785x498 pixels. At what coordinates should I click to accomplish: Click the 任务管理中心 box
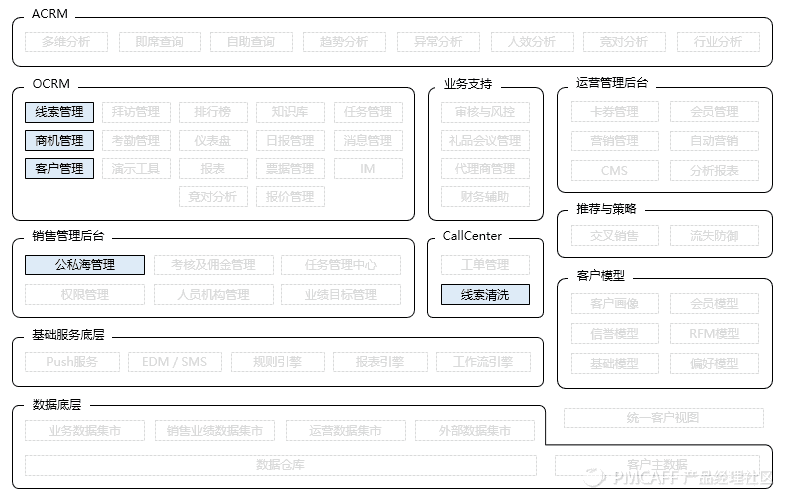click(341, 265)
